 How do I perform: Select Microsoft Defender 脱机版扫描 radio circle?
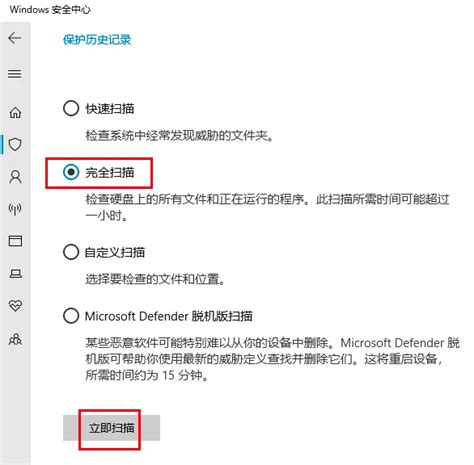tap(71, 315)
